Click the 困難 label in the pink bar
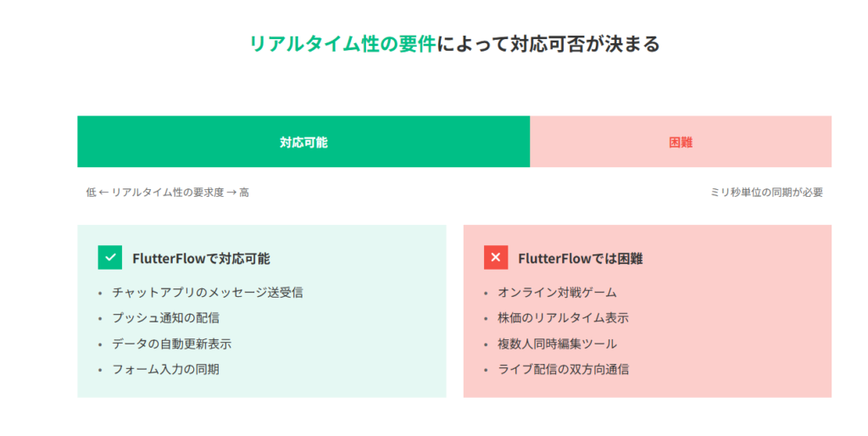 click(x=681, y=143)
